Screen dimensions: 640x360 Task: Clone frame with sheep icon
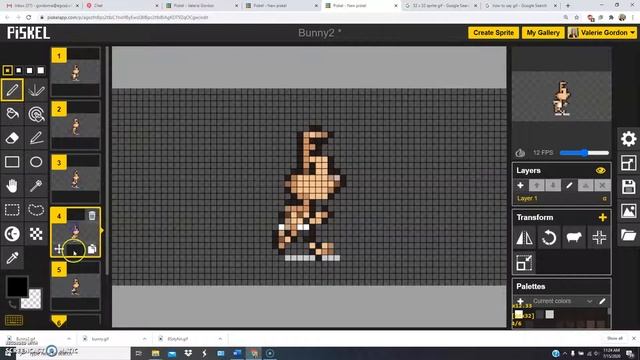tap(574, 238)
